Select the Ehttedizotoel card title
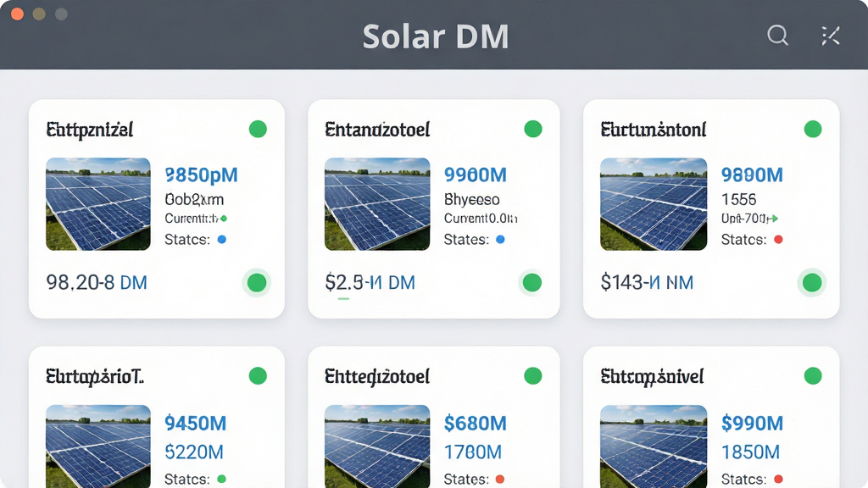 coord(377,377)
